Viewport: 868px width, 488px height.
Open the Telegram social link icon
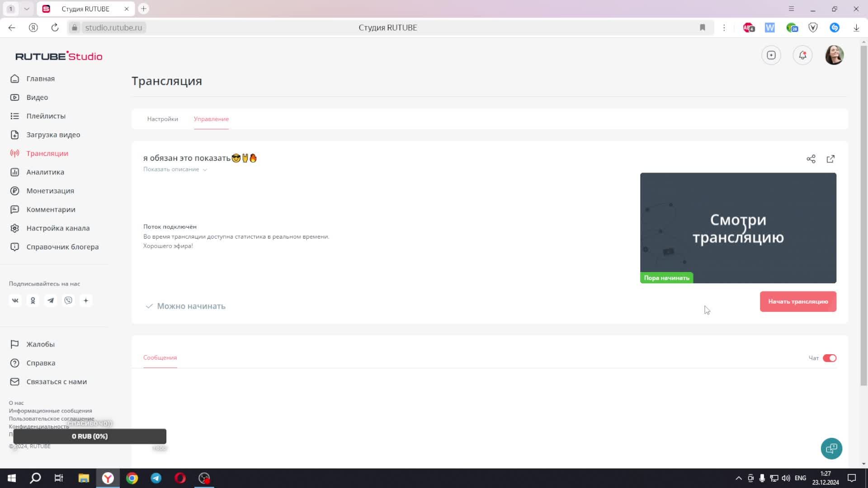[51, 300]
